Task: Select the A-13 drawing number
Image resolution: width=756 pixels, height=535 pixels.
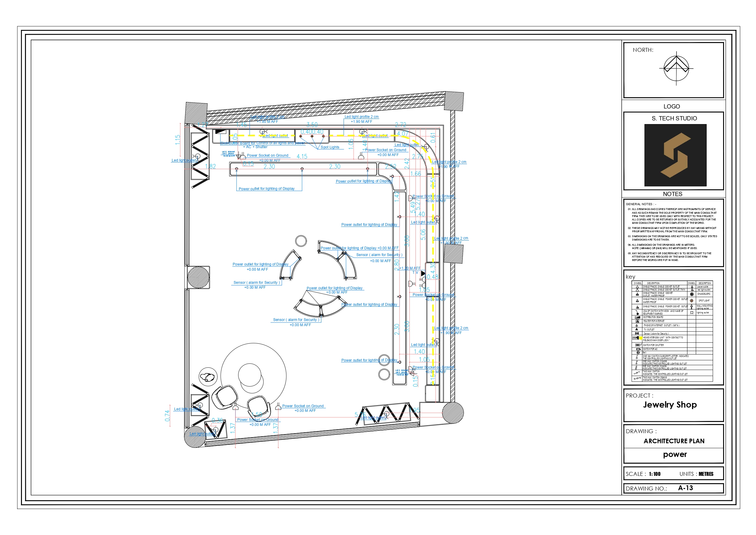Action: click(x=686, y=488)
